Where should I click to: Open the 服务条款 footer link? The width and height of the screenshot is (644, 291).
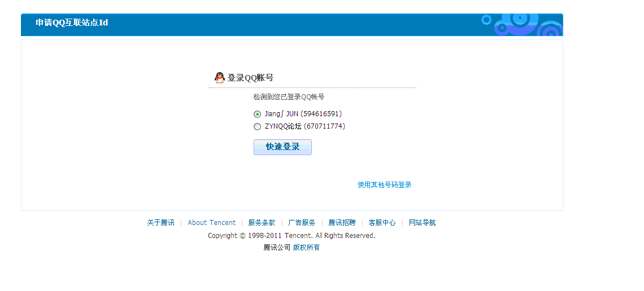pos(262,223)
